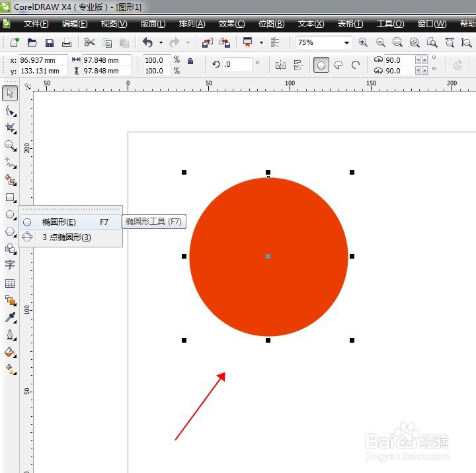Choose 椭圆形(E) from the flyout
This screenshot has width=476, height=473.
tap(71, 222)
